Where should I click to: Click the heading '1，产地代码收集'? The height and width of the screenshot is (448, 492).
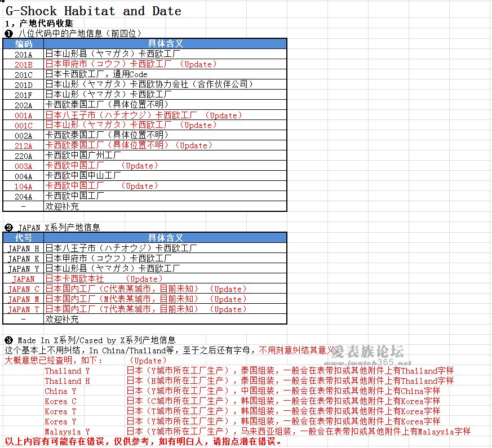[39, 24]
